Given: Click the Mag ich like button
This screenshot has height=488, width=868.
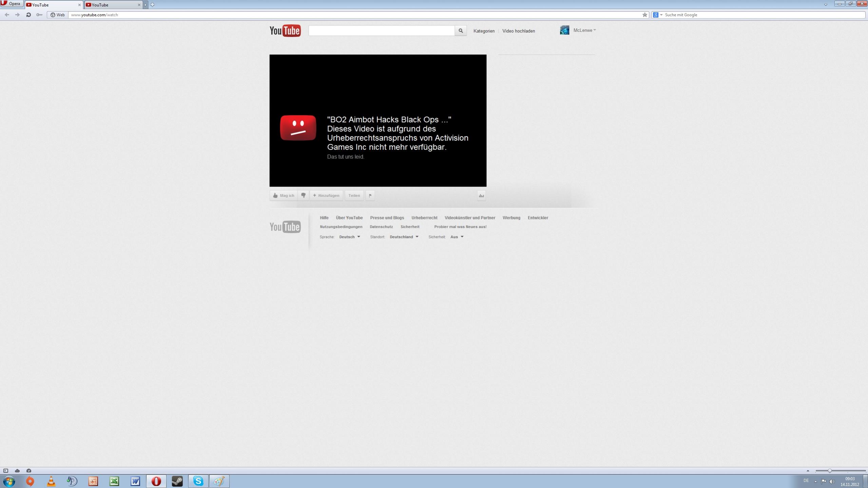Looking at the screenshot, I should pyautogui.click(x=284, y=195).
